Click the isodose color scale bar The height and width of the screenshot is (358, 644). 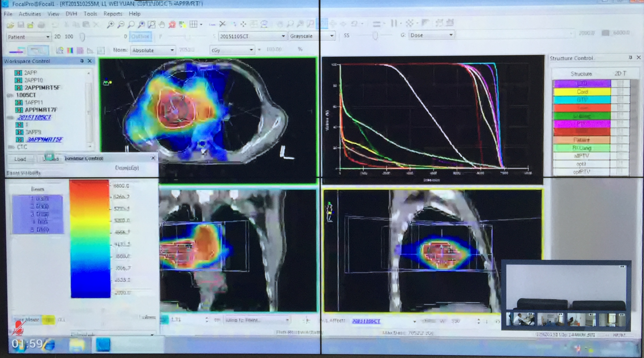click(x=90, y=239)
